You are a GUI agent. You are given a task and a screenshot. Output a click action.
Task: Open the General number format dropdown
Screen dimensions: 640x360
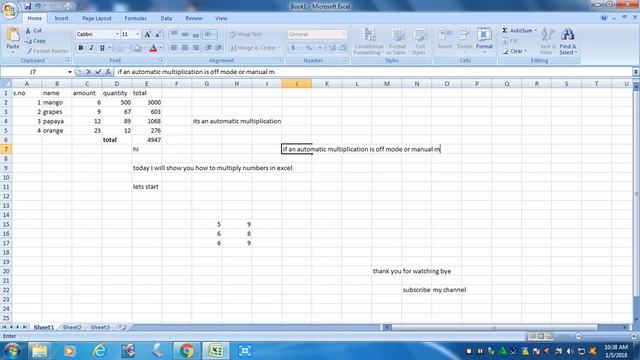[344, 34]
